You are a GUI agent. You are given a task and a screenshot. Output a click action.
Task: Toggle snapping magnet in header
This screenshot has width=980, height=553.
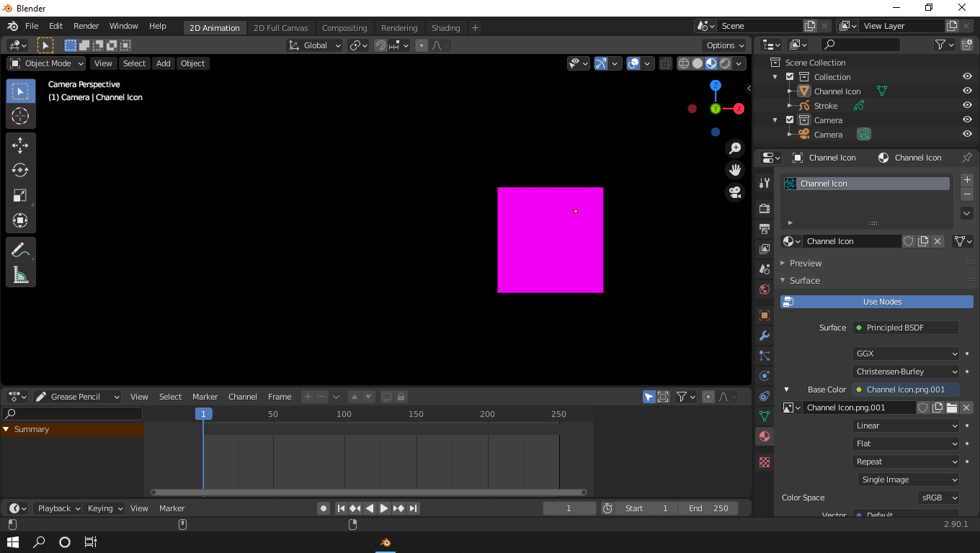[x=380, y=45]
